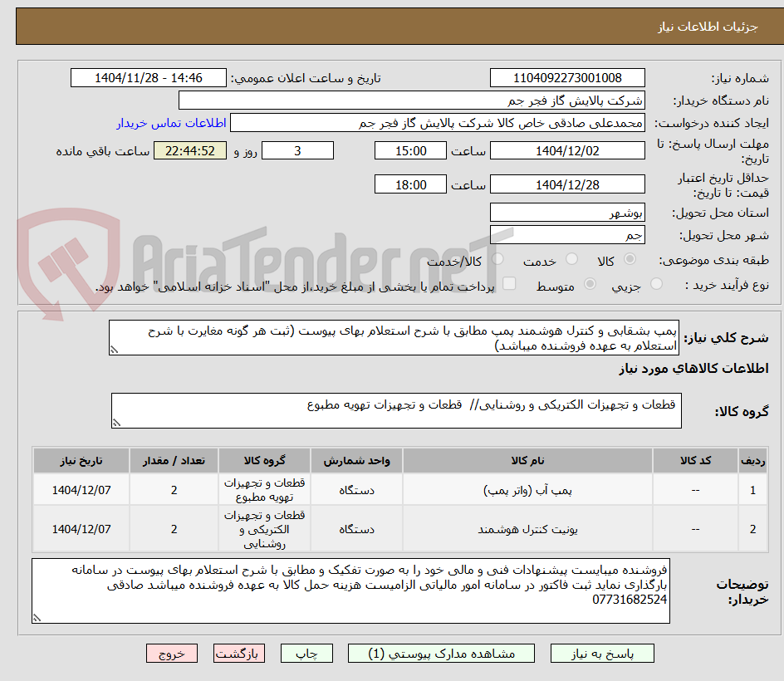Image resolution: width=784 pixels, height=681 pixels.
Task: Click group cell 'قطعات و تجهیزات الکتریکی و روشنایی'
Action: click(x=264, y=530)
